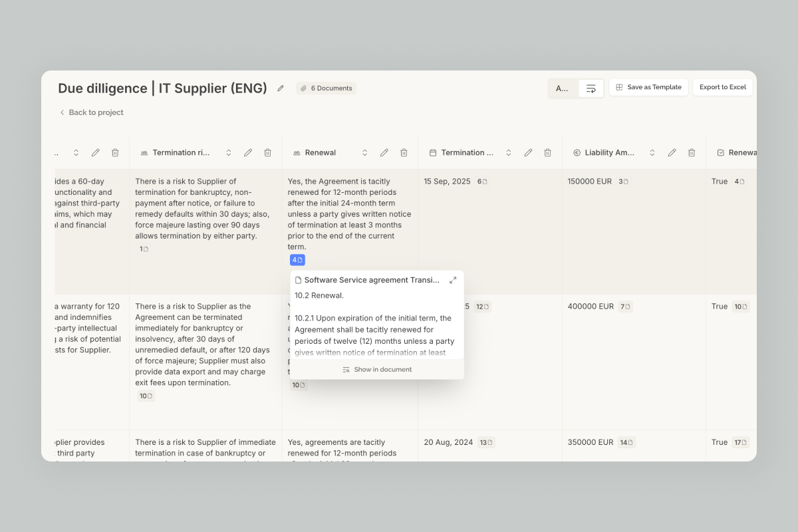Expand the citation popup to full view
Viewport: 798px width, 532px height.
tap(453, 280)
